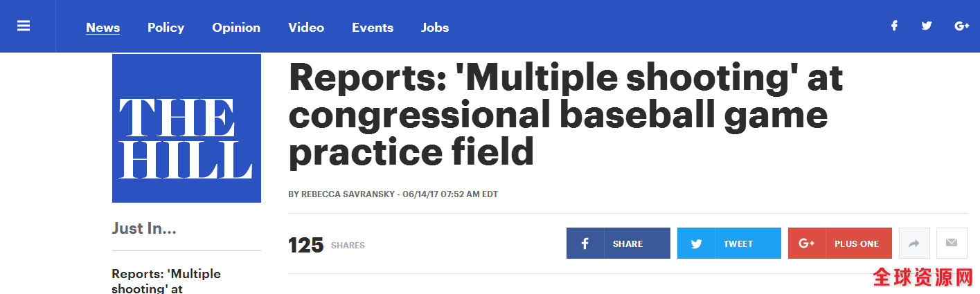Open the Opinion section

(x=236, y=28)
